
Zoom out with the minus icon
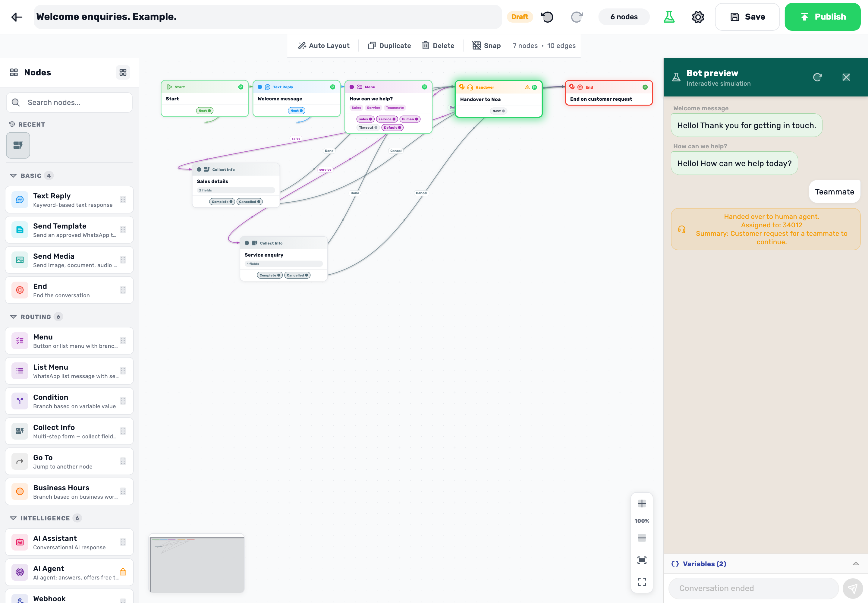(x=642, y=538)
